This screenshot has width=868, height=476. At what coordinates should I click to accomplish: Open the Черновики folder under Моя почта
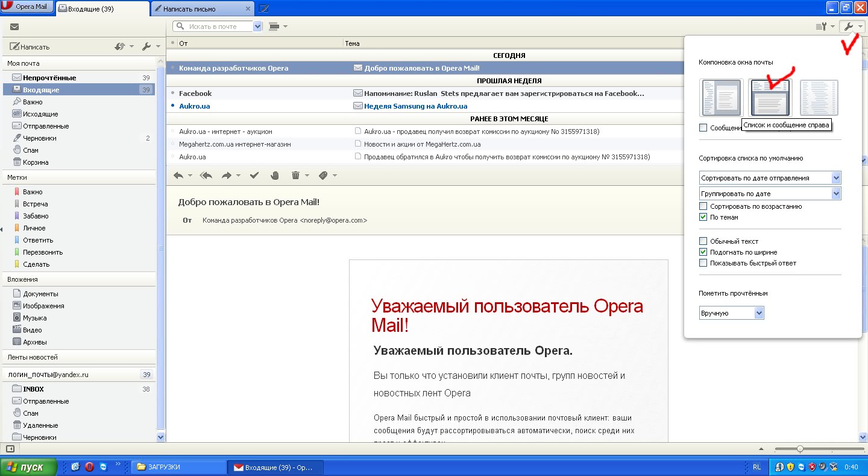[78, 138]
